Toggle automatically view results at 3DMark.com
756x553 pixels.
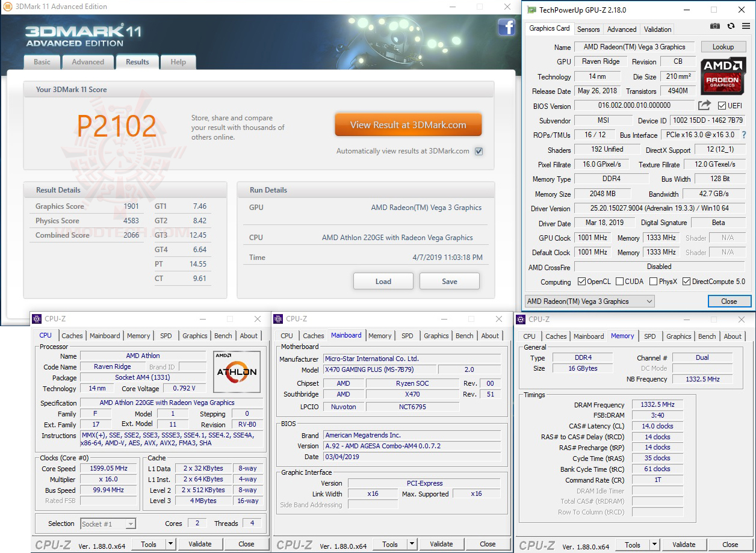479,151
